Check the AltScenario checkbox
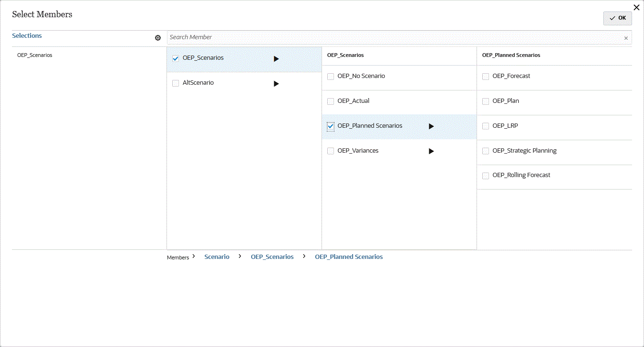Image resolution: width=644 pixels, height=347 pixels. click(176, 83)
